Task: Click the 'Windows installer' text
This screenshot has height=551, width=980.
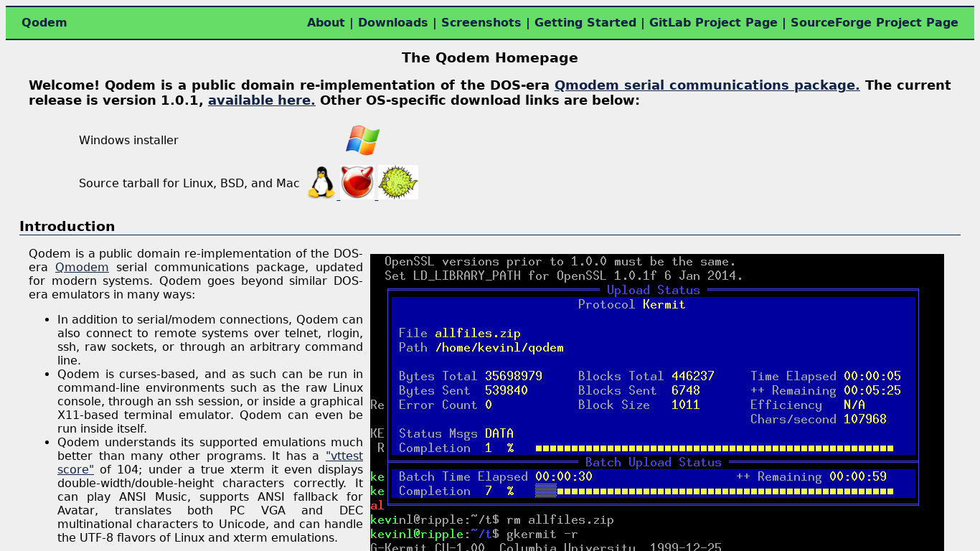Action: pyautogui.click(x=128, y=141)
